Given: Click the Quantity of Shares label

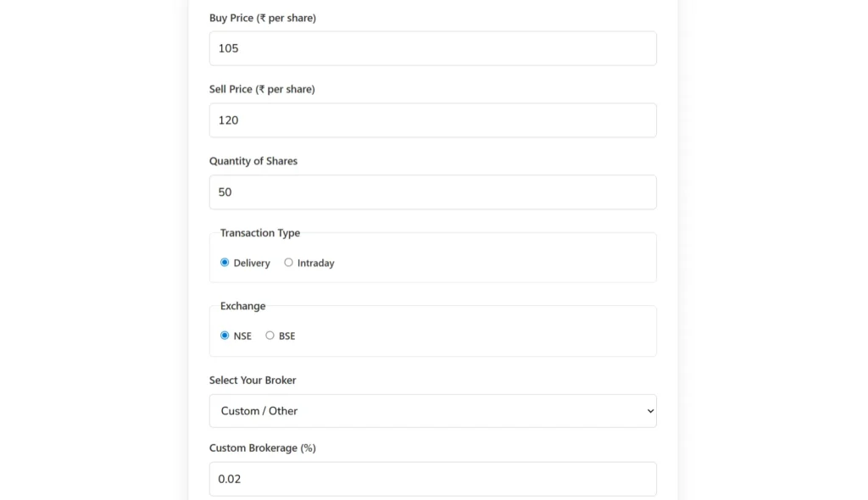Looking at the screenshot, I should (253, 161).
